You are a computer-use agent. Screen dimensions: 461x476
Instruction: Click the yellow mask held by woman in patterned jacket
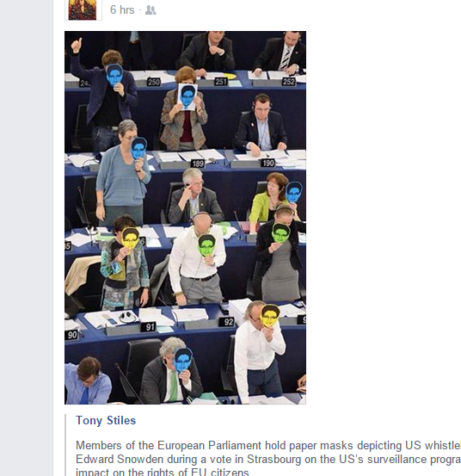coord(131,238)
